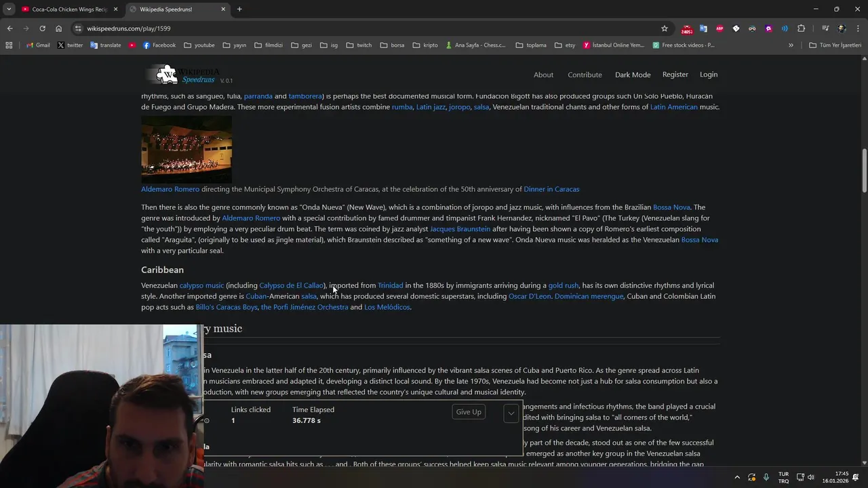This screenshot has width=868, height=488.
Task: Open the Dinner in Caracas link
Action: [x=551, y=189]
